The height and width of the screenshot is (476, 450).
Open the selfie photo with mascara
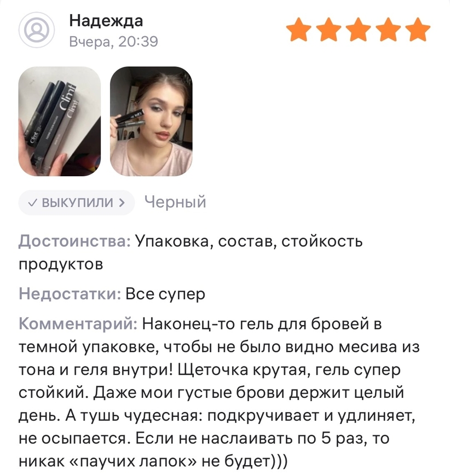tap(151, 121)
